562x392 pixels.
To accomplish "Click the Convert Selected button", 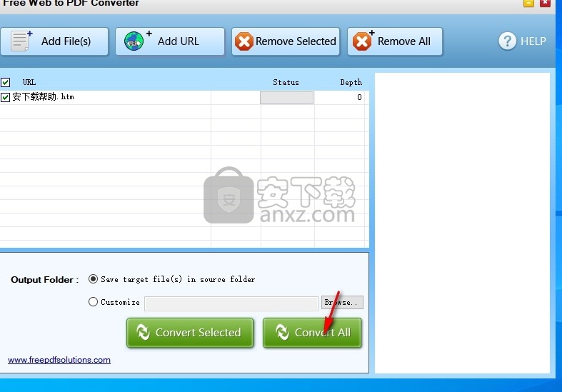I will [x=190, y=333].
